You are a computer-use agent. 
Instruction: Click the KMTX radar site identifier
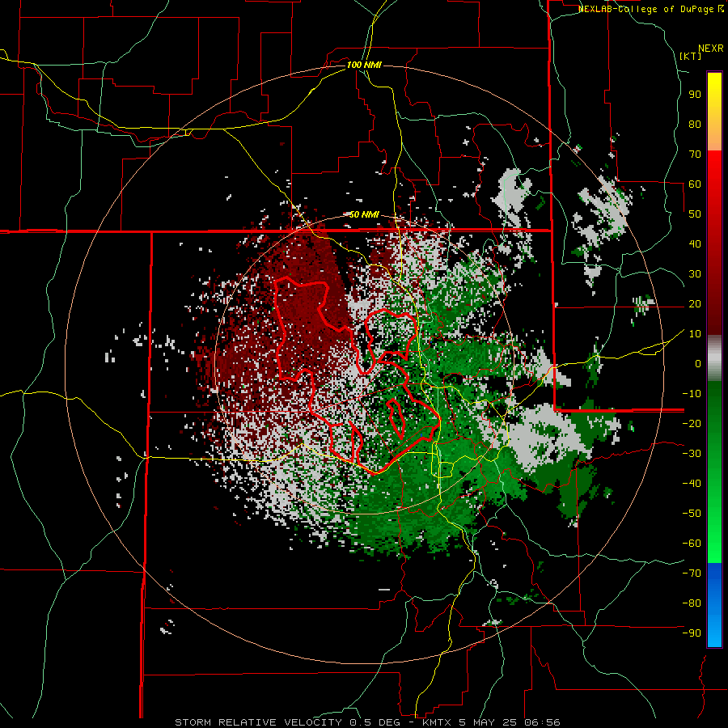click(x=438, y=722)
